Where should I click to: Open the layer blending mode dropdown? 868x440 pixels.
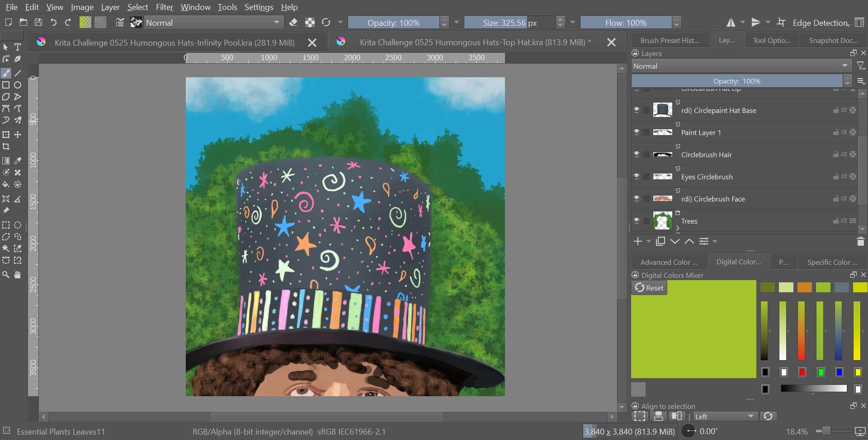[x=741, y=66]
